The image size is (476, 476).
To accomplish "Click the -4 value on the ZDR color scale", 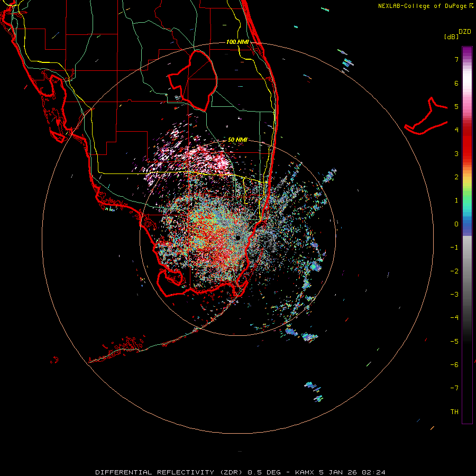I will pos(454,317).
